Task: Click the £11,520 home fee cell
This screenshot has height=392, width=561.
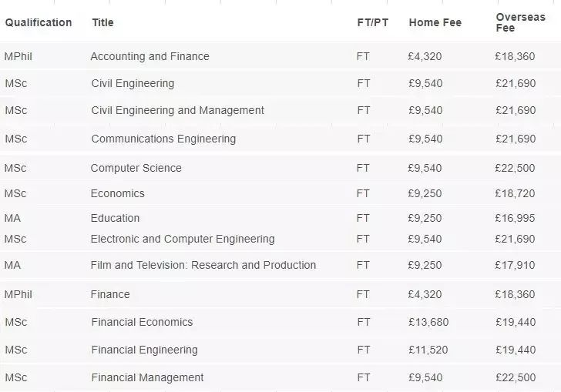Action: pos(428,350)
